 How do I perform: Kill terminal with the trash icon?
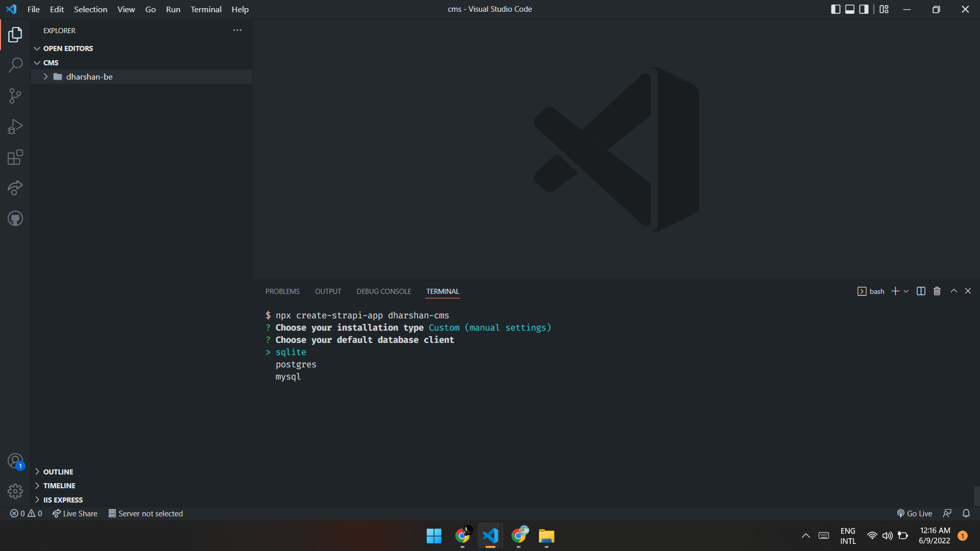(937, 291)
